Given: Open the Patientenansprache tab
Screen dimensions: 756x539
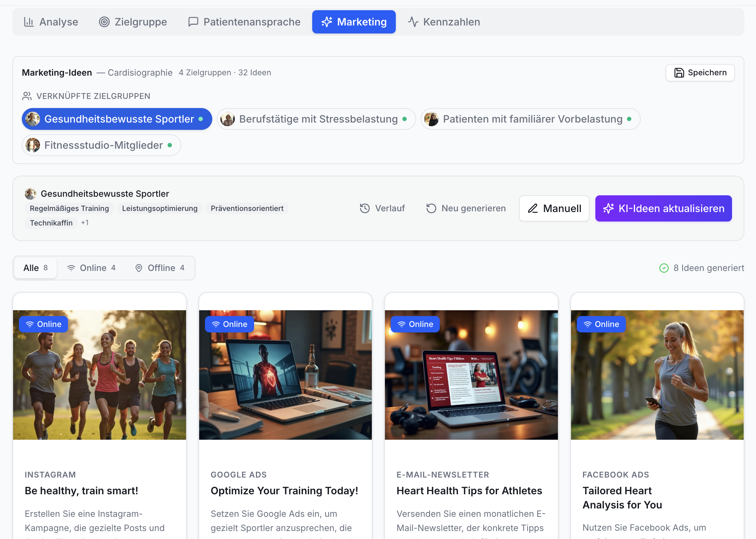Looking at the screenshot, I should [244, 22].
